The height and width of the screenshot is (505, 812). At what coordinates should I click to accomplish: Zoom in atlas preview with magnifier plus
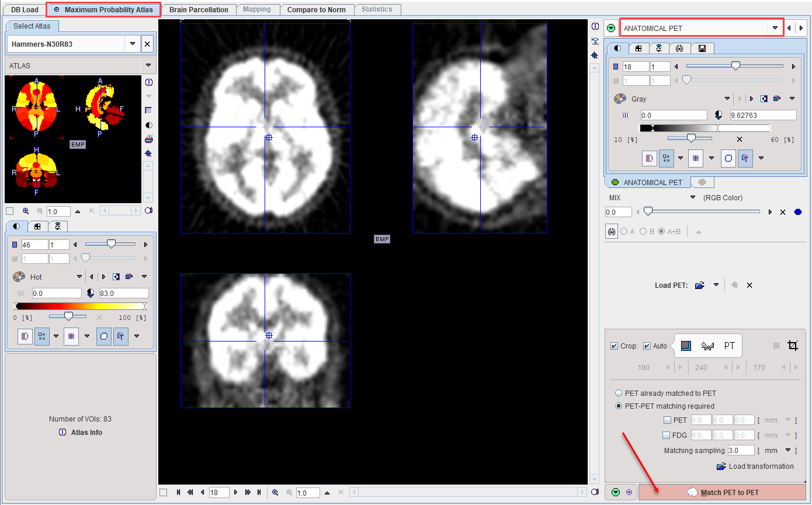(26, 211)
